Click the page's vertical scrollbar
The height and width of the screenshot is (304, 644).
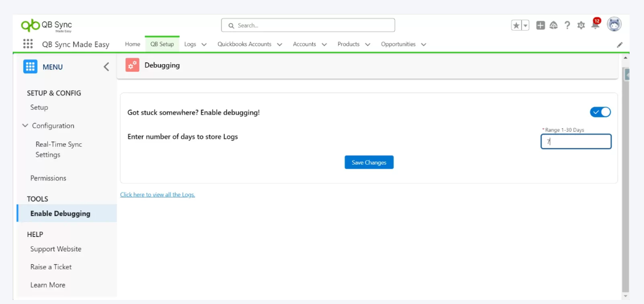click(626, 173)
